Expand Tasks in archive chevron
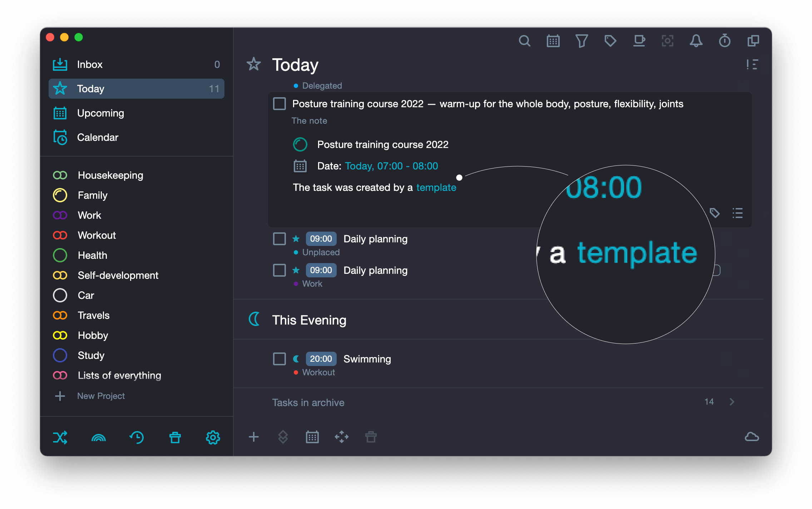812x509 pixels. click(x=732, y=402)
